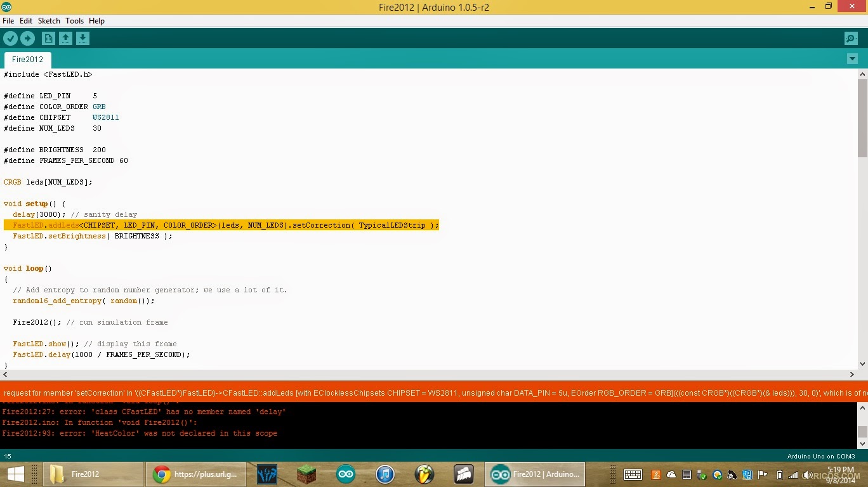Screen dimensions: 868x487
Task: Open the Serial Monitor magnifier icon
Action: click(x=851, y=39)
